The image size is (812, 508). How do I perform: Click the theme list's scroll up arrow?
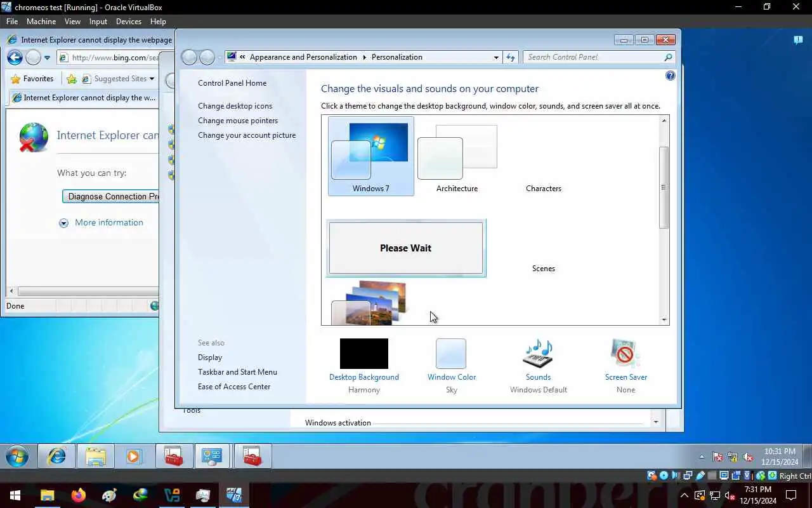tap(664, 121)
